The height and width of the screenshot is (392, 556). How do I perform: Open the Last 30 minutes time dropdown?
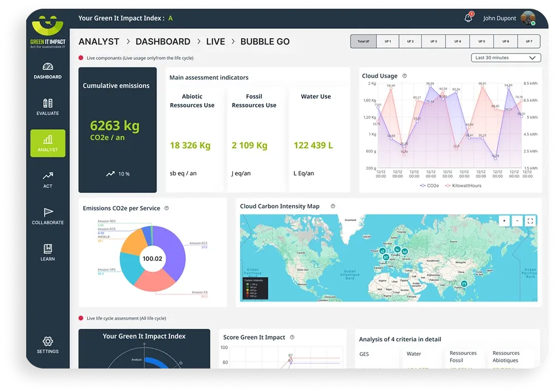click(505, 57)
